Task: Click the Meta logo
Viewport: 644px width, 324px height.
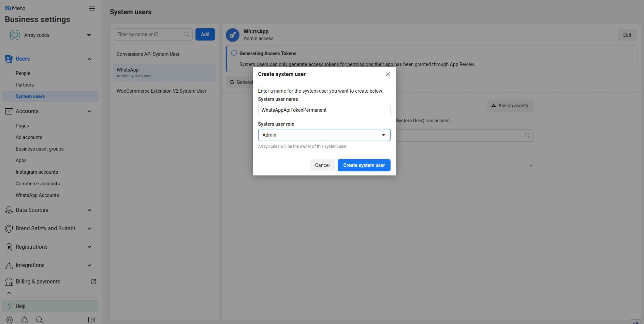Action: tap(15, 7)
